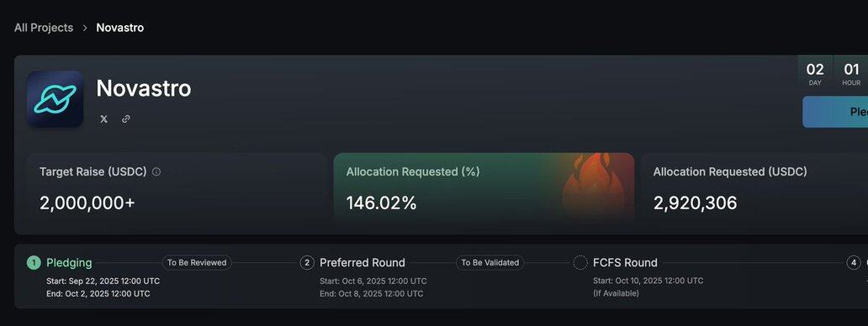This screenshot has height=326, width=868.
Task: Click the flame icon on Allocation card
Action: coord(592,188)
